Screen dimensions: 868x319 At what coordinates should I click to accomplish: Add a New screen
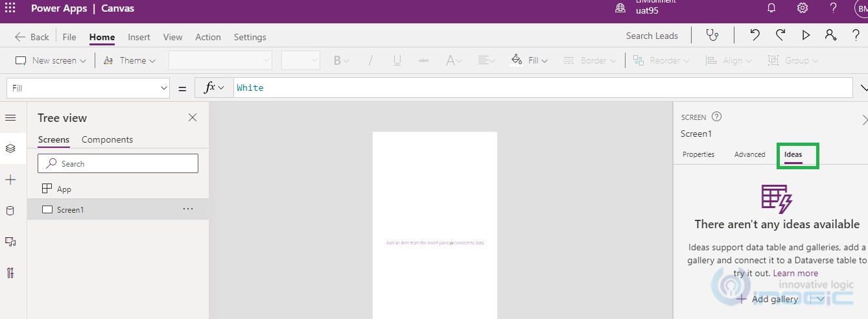click(x=51, y=60)
